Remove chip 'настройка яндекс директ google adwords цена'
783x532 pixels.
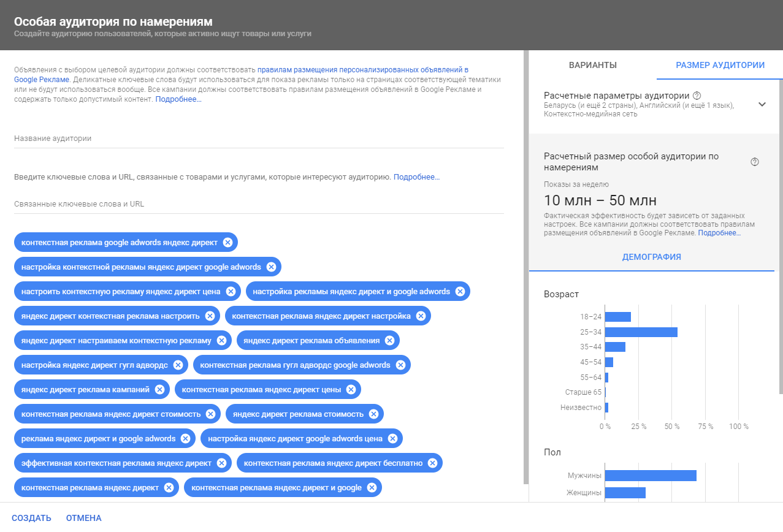pyautogui.click(x=392, y=439)
